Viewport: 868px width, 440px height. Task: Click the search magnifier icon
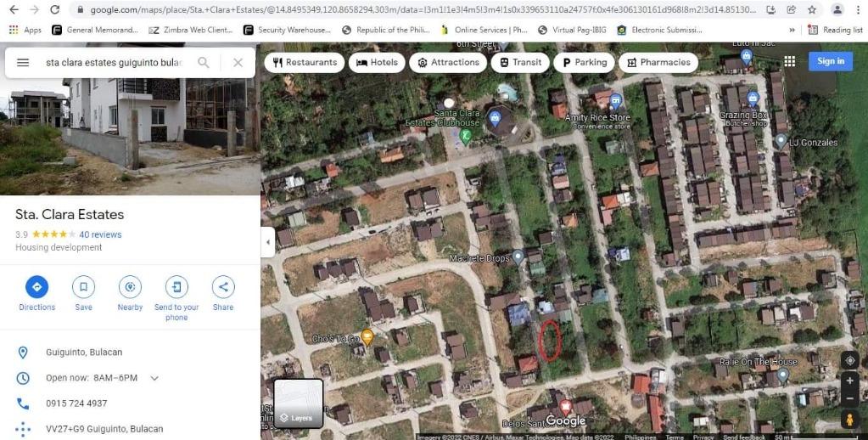click(x=204, y=63)
